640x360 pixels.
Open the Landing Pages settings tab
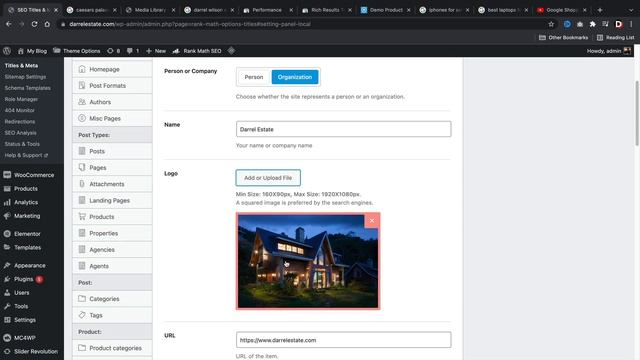coord(112,200)
